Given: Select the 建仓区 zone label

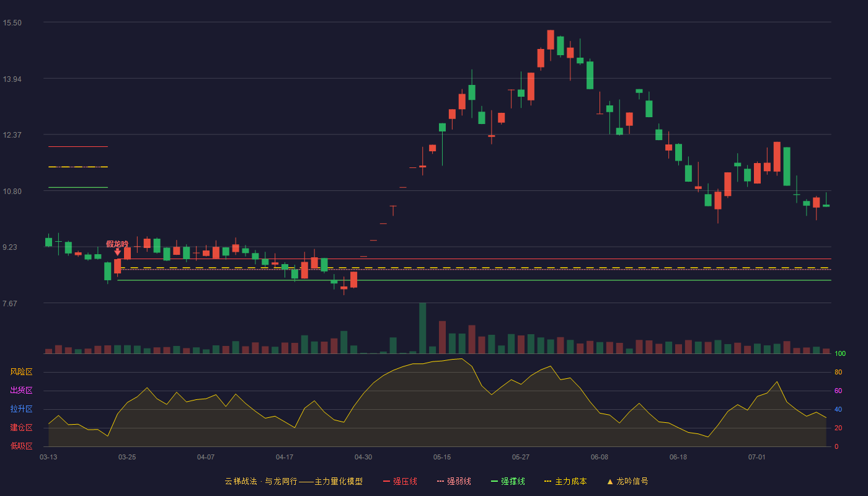Looking at the screenshot, I should pyautogui.click(x=21, y=428).
